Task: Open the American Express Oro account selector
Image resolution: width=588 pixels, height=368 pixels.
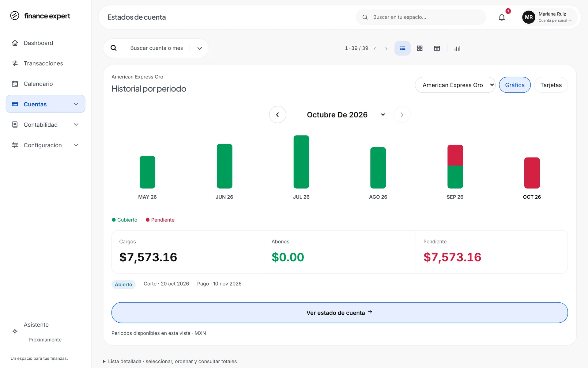Action: coord(455,85)
